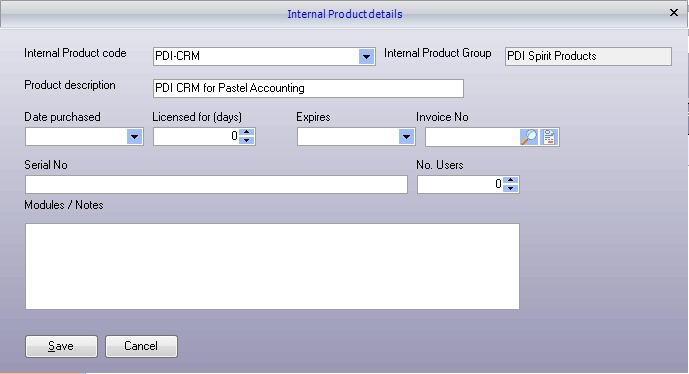This screenshot has height=374, width=689.
Task: Click the "Internal Product code" label
Action: (x=75, y=53)
